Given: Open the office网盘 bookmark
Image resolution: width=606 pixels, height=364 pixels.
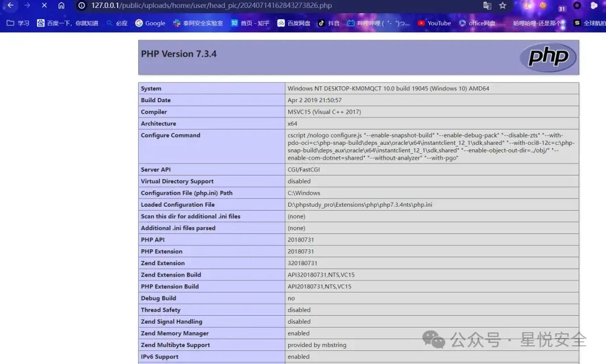Looking at the screenshot, I should [477, 23].
